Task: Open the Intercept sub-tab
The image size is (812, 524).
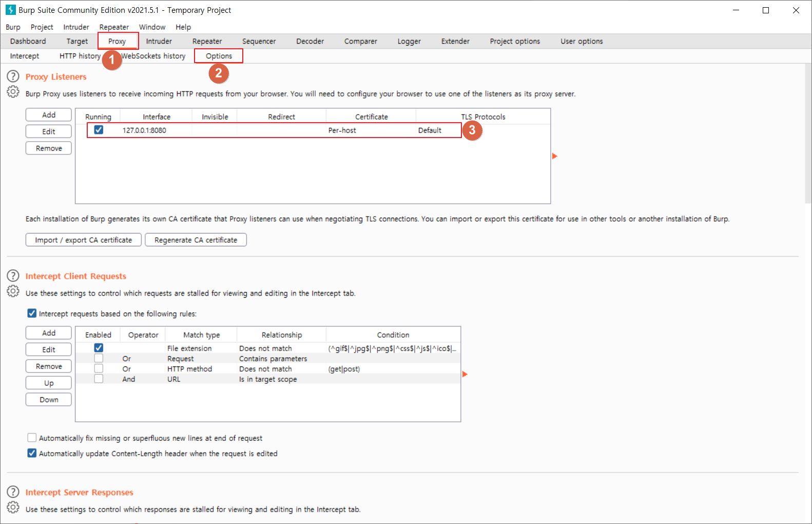Action: click(25, 56)
